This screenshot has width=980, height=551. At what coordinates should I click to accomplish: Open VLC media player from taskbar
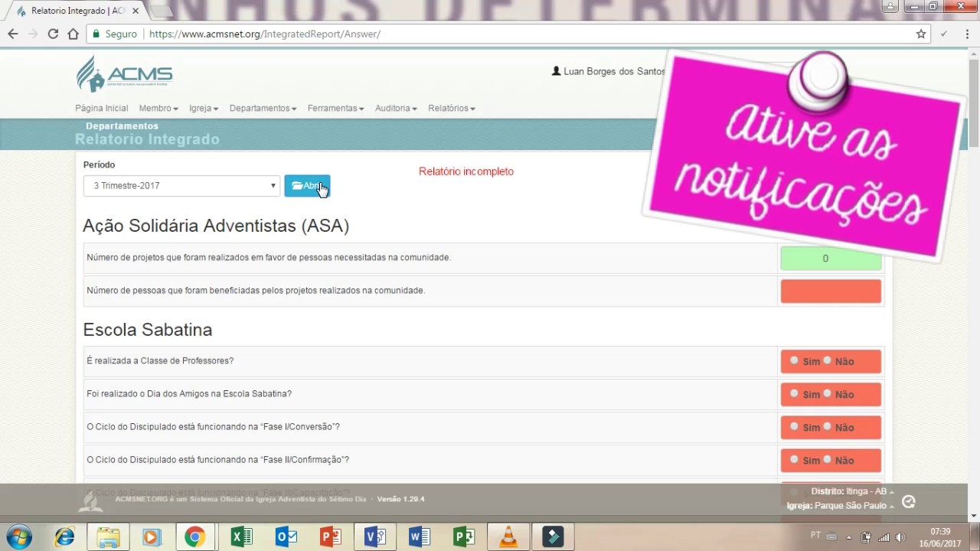508,537
